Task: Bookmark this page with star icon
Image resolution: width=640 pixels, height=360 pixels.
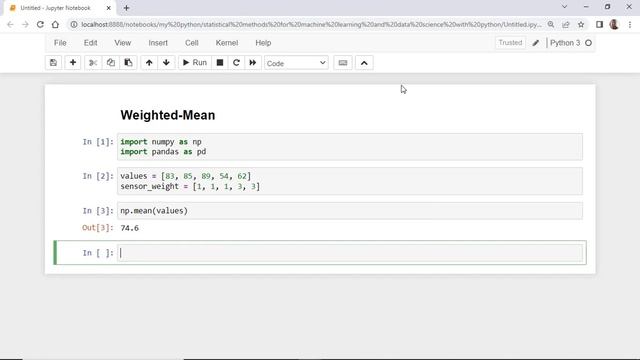Action: coord(581,24)
